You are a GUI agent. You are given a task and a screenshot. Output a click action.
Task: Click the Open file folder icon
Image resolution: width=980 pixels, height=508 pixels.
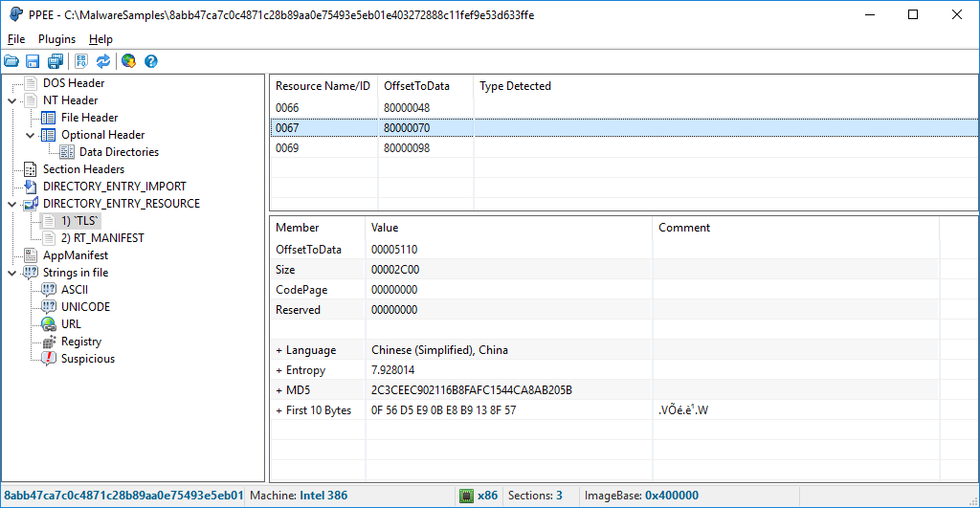11,61
